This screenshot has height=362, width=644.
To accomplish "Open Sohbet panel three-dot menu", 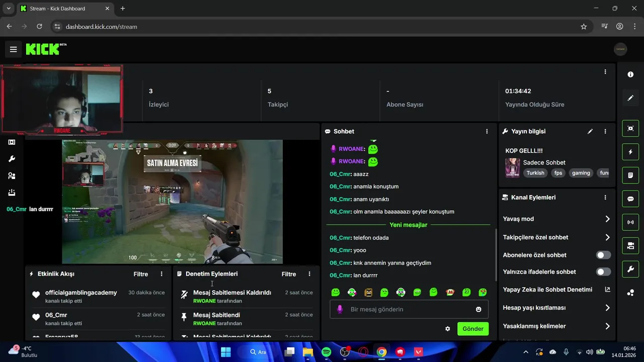I will pyautogui.click(x=487, y=131).
